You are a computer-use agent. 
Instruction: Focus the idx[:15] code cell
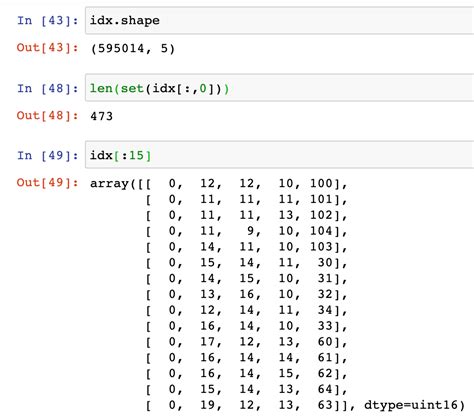point(279,155)
